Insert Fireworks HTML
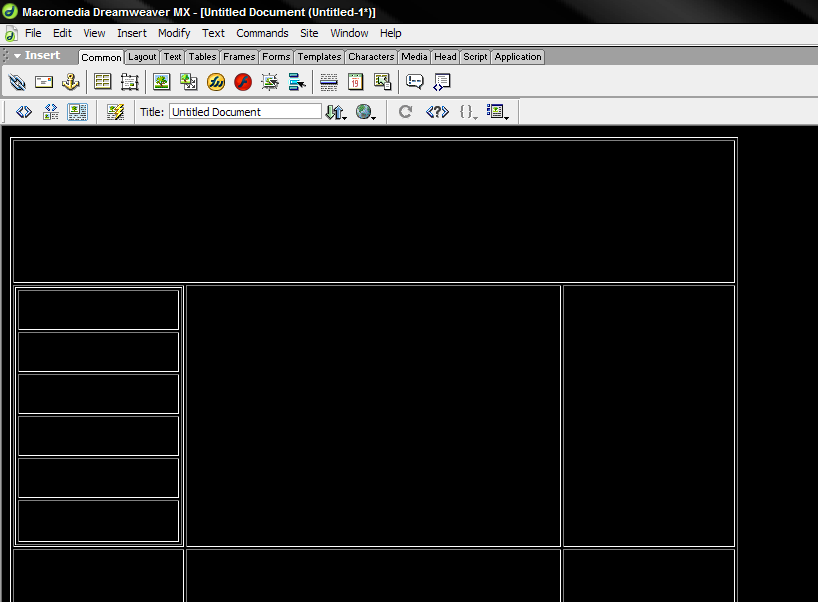Image resolution: width=818 pixels, height=602 pixels. click(215, 82)
